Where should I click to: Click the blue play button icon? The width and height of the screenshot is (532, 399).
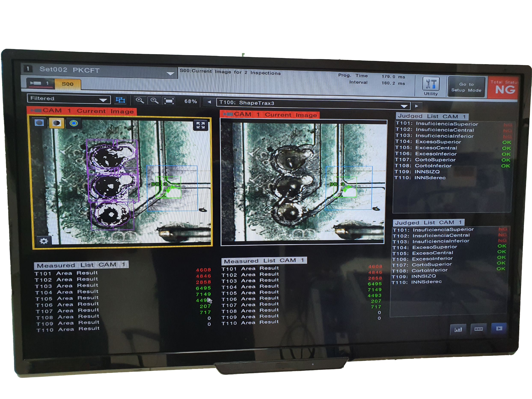[499, 328]
